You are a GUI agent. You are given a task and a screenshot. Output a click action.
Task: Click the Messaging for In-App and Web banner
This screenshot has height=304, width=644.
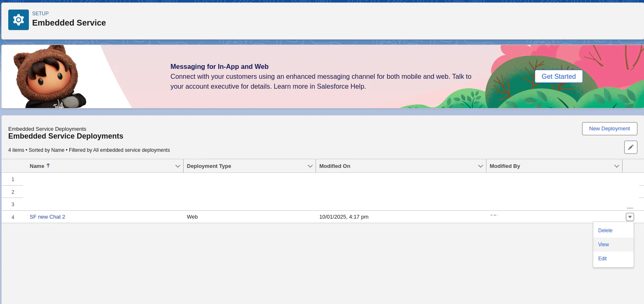point(219,66)
